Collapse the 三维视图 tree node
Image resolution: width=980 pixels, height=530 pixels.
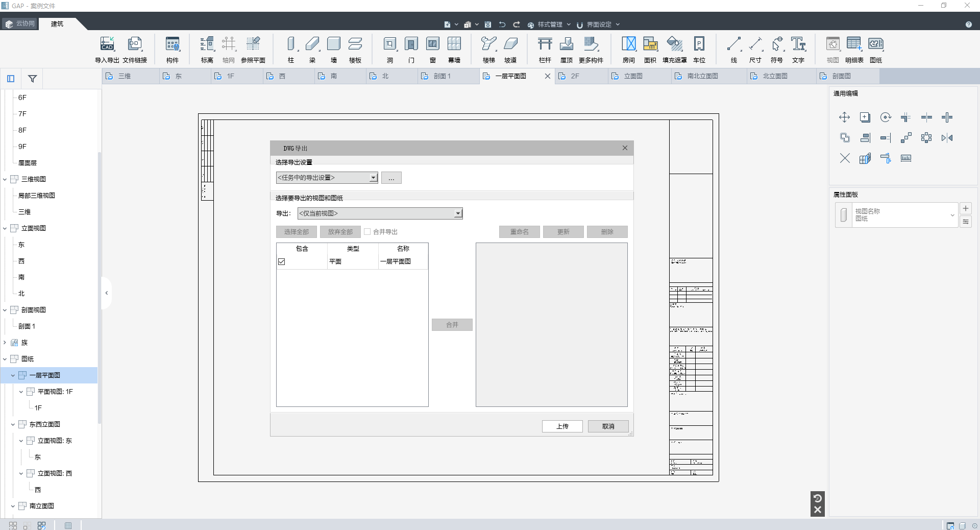click(x=5, y=179)
